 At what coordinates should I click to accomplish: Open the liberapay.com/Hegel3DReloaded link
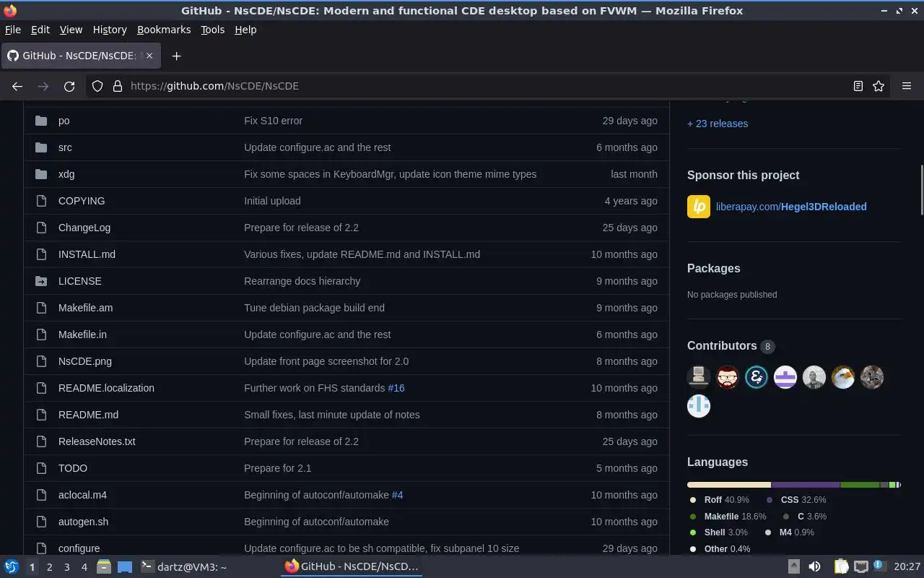click(791, 207)
